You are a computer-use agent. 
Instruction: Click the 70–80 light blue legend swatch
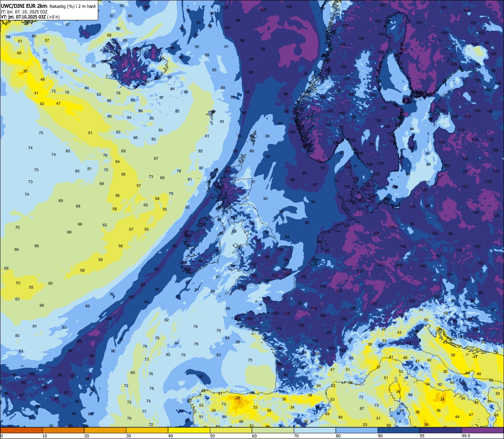tap(315, 430)
